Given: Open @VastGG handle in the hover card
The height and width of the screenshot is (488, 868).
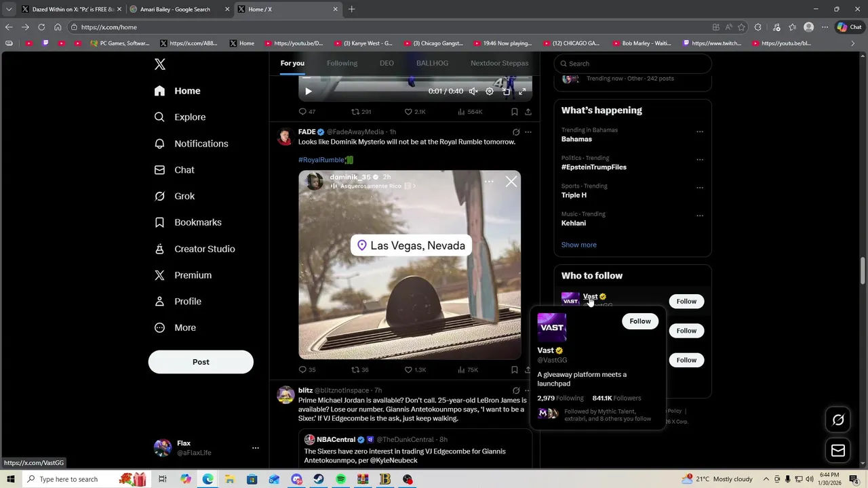Looking at the screenshot, I should pyautogui.click(x=552, y=360).
